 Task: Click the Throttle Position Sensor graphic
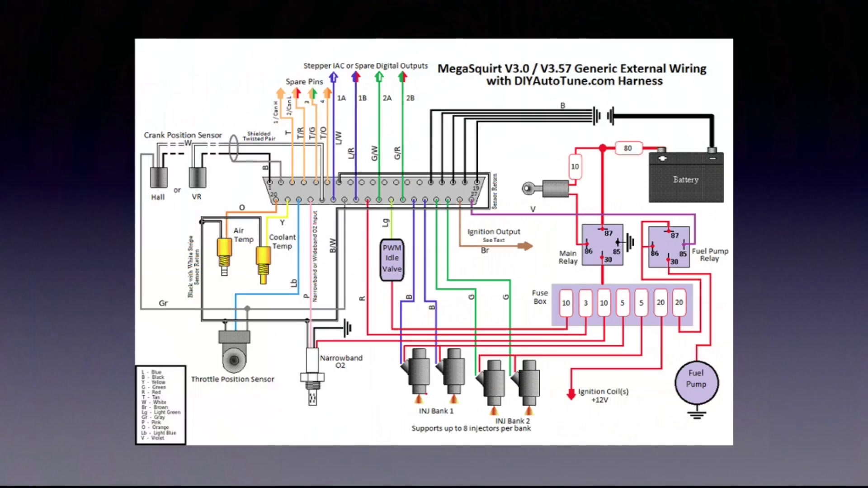234,351
